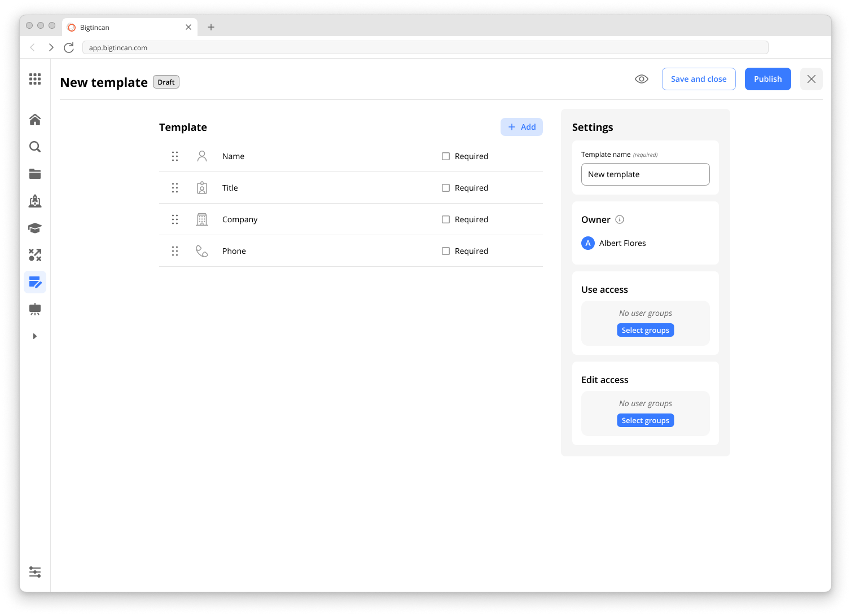
Task: Click the Owner info icon
Action: point(620,219)
